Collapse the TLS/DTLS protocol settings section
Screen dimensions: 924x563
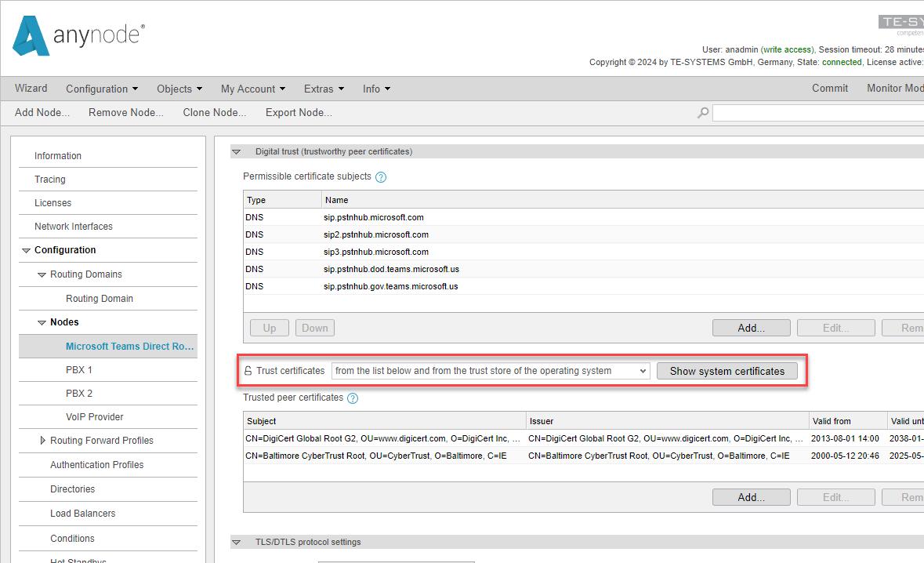237,542
